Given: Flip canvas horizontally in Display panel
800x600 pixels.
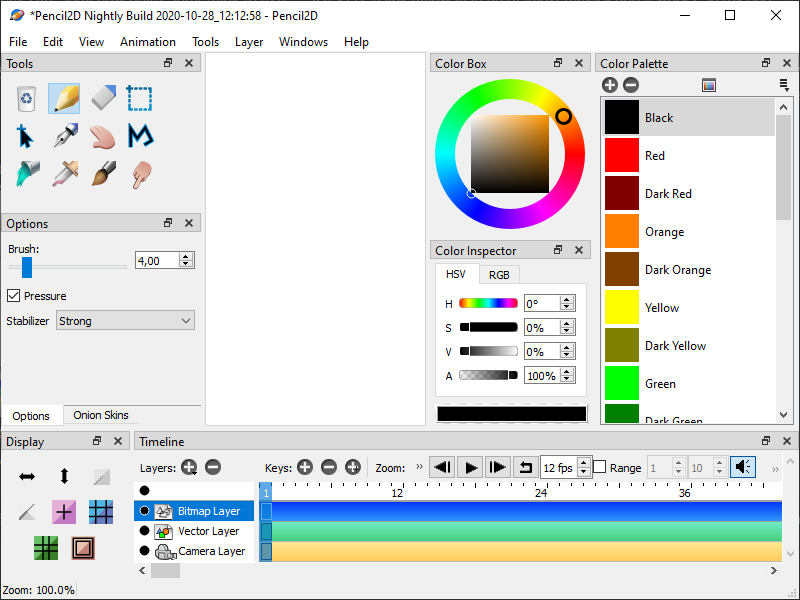Looking at the screenshot, I should coord(27,477).
